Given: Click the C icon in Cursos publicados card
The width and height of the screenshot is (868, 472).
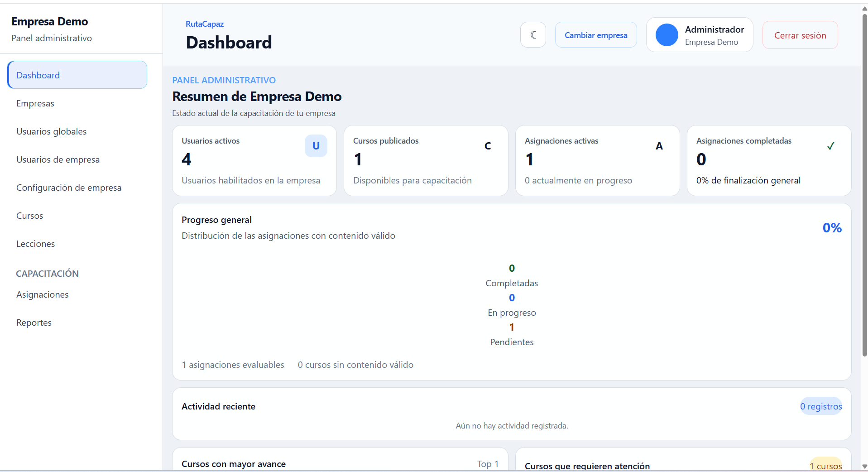Looking at the screenshot, I should coord(488,146).
